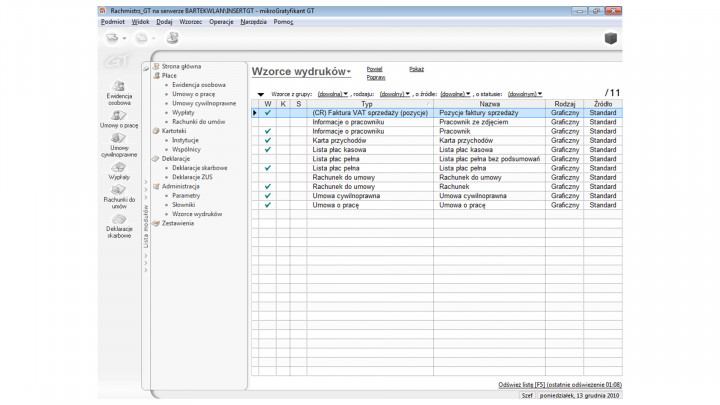
Task: Open Rachunki do umów sidebar icon
Action: 119,190
